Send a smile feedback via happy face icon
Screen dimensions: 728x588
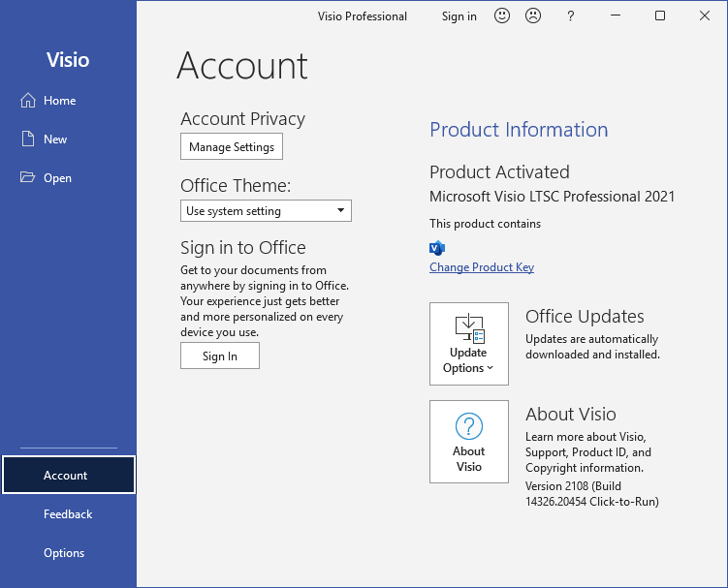click(x=502, y=15)
